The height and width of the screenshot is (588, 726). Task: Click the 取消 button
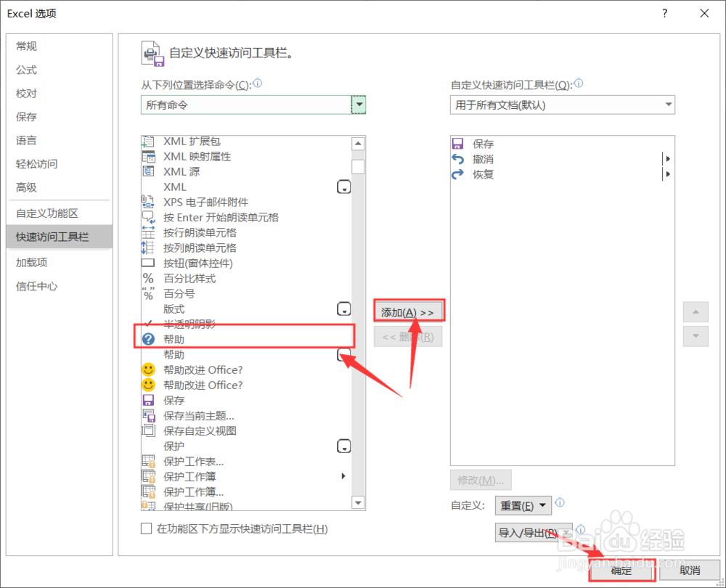click(690, 571)
